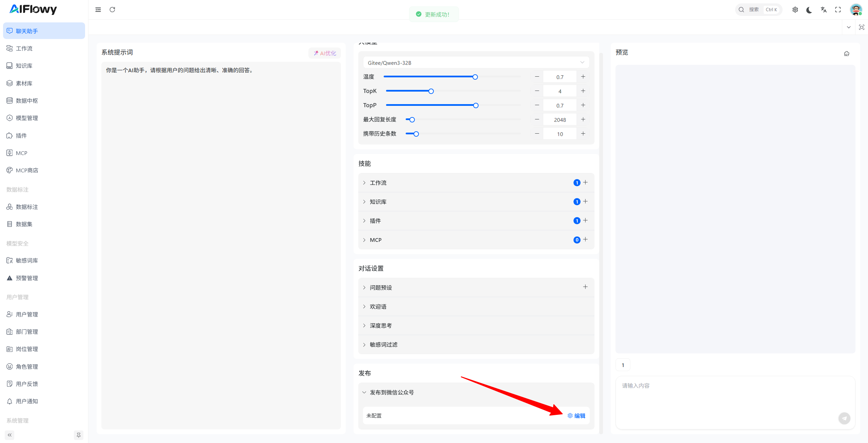Collapse the 发布到微信公众号 section
Image resolution: width=868 pixels, height=443 pixels.
391,392
